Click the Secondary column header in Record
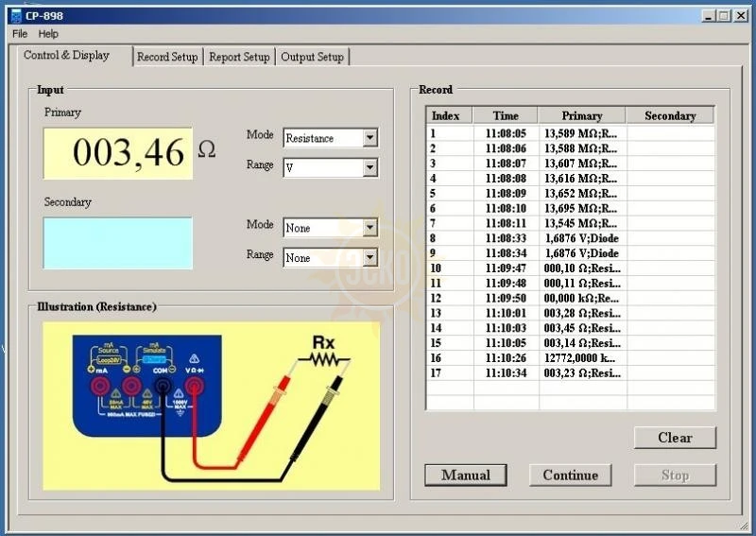Viewport: 756px width, 536px height. pos(670,115)
